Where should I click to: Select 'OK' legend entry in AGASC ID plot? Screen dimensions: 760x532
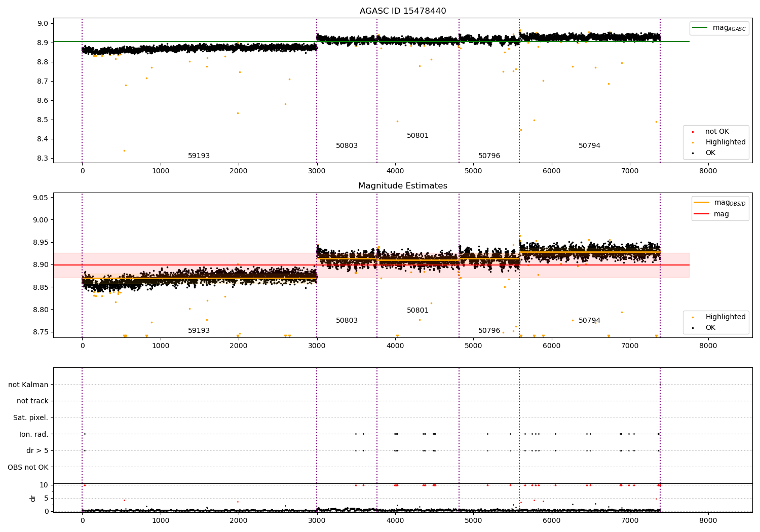coord(710,153)
